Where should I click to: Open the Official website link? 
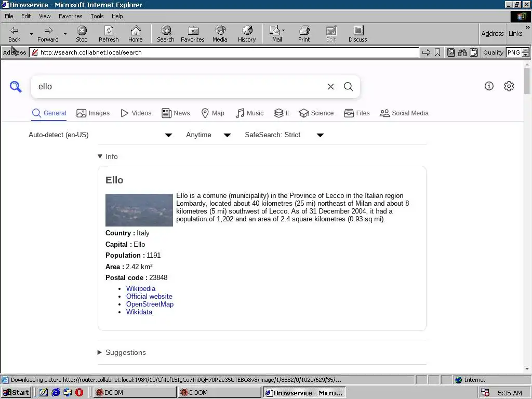tap(149, 296)
